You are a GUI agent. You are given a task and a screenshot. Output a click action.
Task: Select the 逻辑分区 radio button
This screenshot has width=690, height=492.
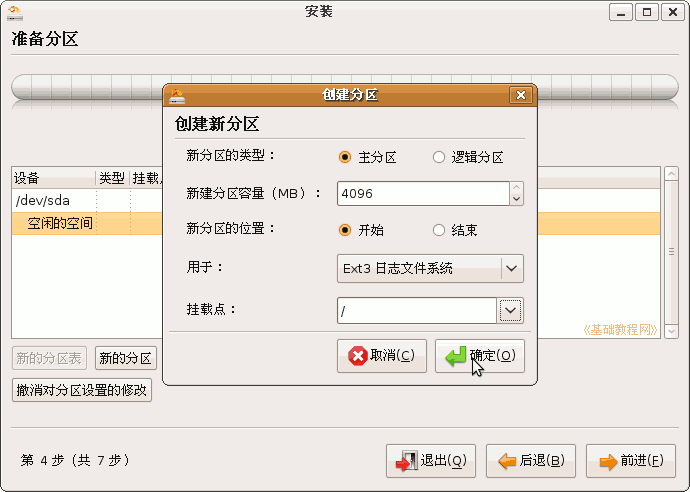(439, 157)
